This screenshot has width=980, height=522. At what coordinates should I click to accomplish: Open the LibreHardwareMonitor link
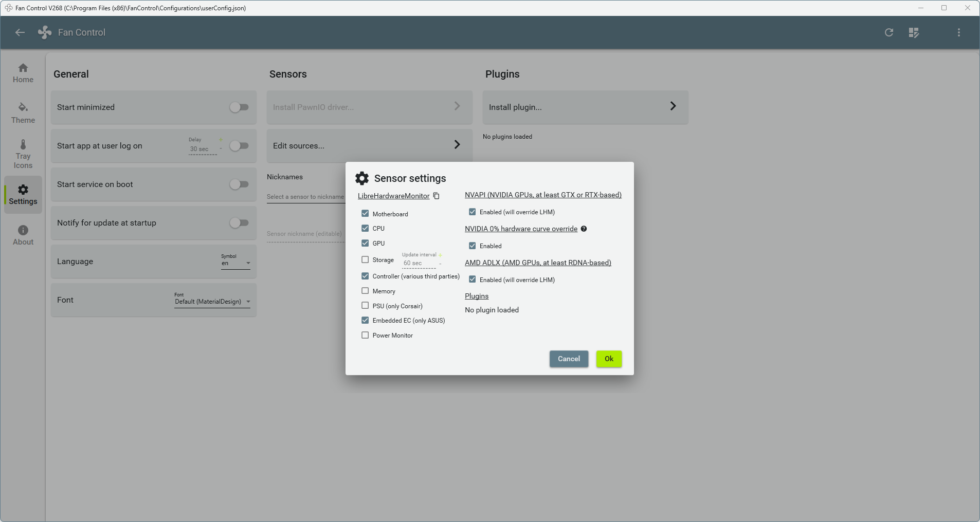click(x=393, y=196)
